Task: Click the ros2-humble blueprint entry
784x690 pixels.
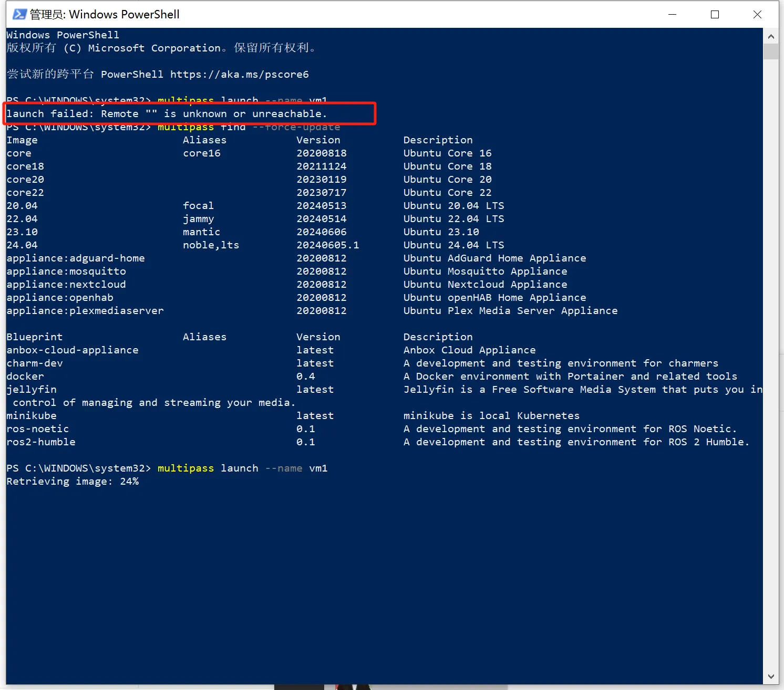Action: 41,442
